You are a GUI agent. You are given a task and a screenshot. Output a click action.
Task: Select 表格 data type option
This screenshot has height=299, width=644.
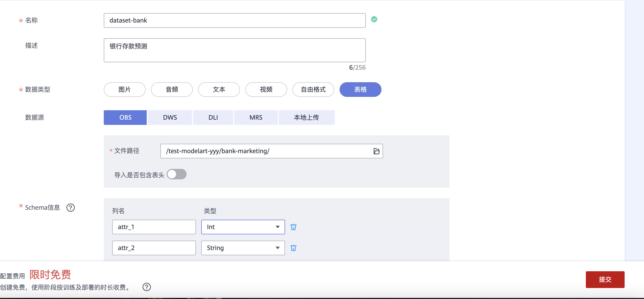point(360,90)
